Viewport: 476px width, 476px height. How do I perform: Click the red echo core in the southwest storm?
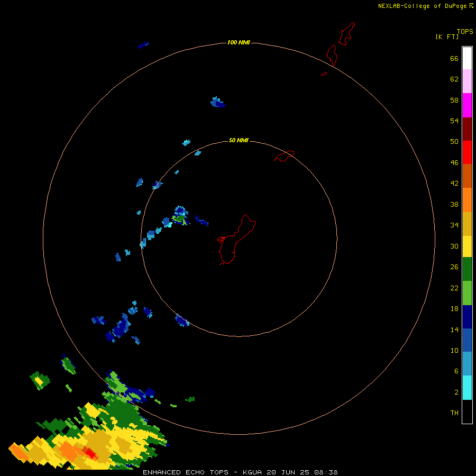pos(90,453)
